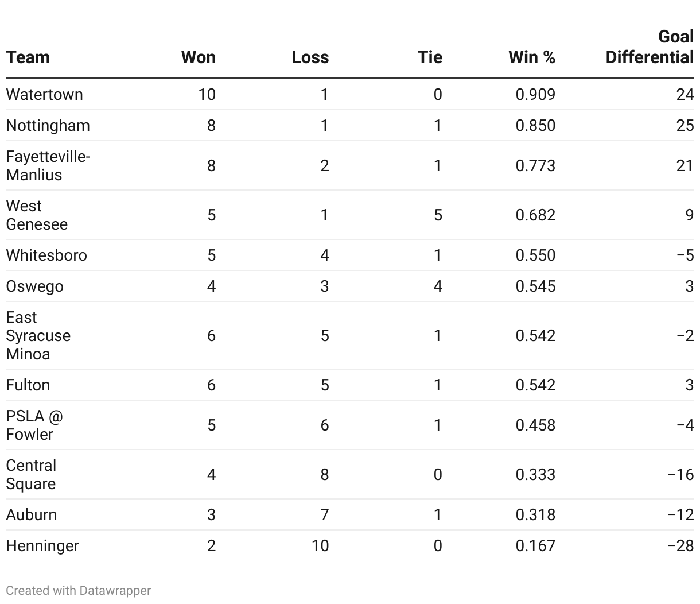Screen dimensions: 700x604
Task: Click the Win % column header
Action: pos(531,57)
